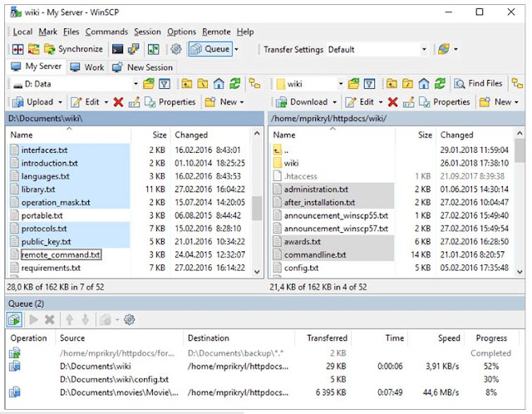This screenshot has width=532, height=414.
Task: Click the disabled queue Execute play icon
Action: [x=33, y=320]
